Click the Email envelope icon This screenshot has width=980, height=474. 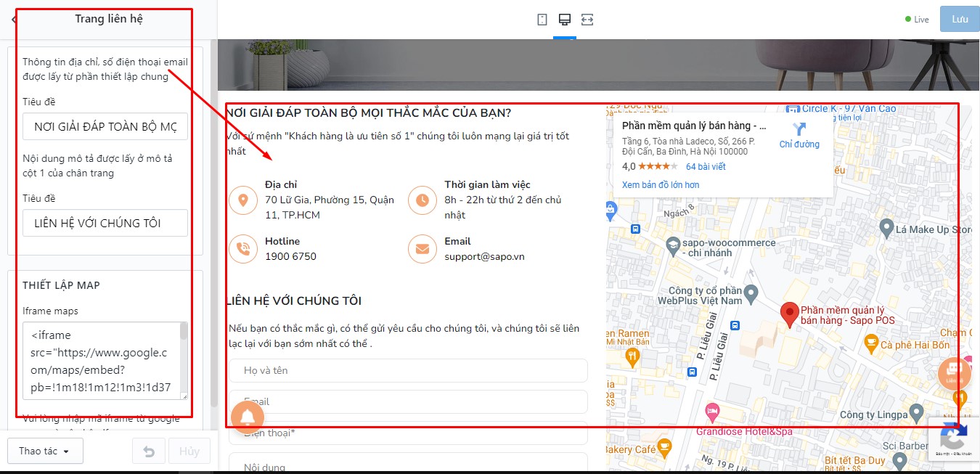(422, 249)
